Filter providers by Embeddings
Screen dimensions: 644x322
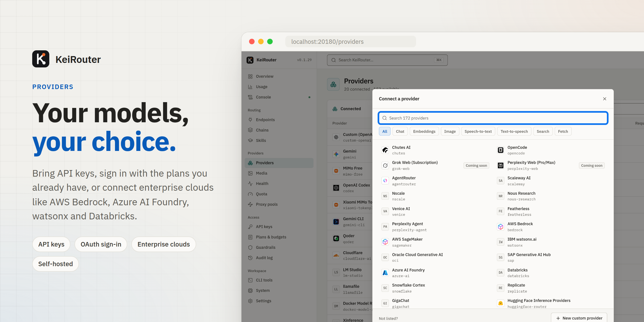point(424,131)
